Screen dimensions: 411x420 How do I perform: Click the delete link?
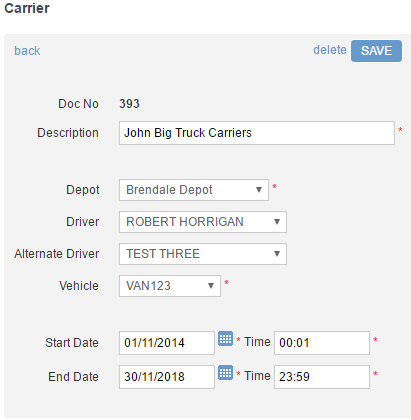click(330, 50)
